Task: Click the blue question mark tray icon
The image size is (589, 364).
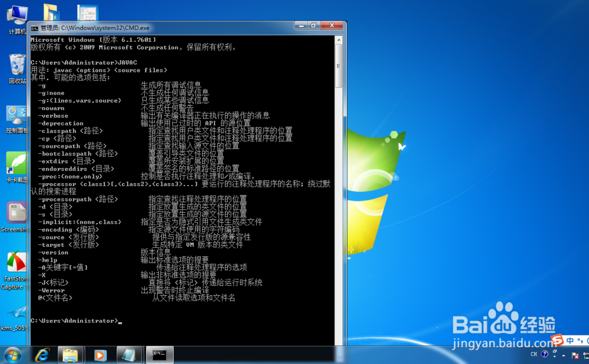Action: click(544, 354)
